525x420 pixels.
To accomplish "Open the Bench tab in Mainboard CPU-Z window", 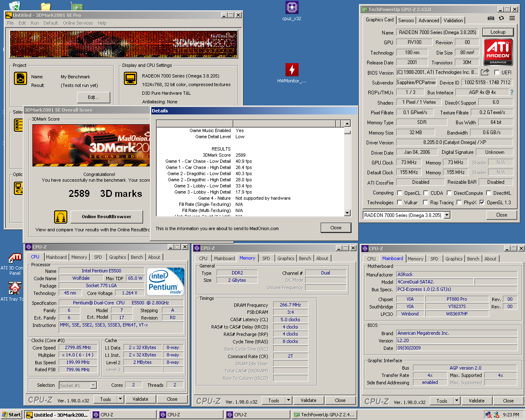I will (x=473, y=259).
